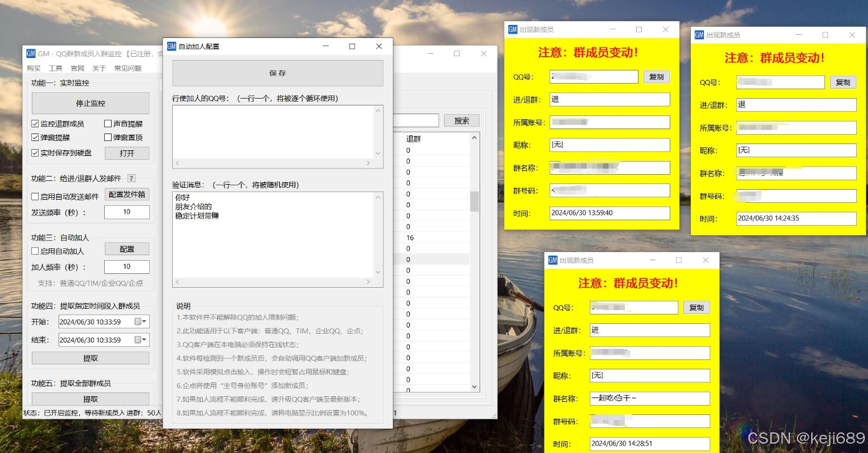
Task: Open the 常见问题 menu
Action: point(128,69)
